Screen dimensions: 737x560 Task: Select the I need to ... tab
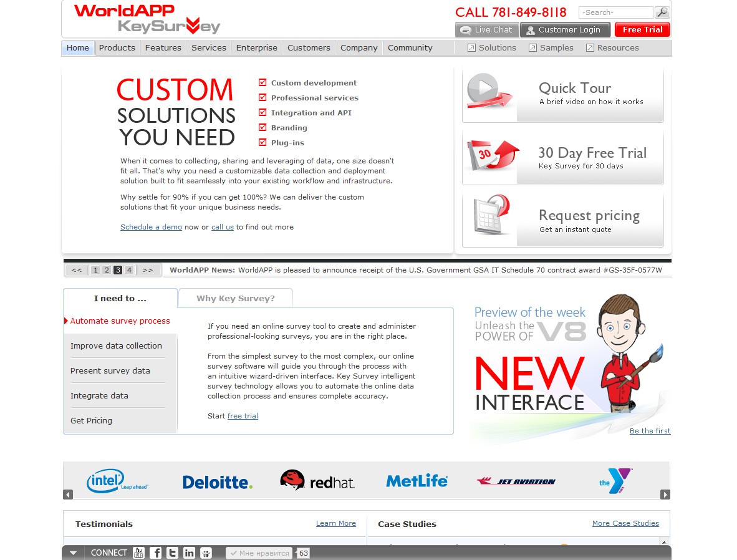(x=120, y=298)
